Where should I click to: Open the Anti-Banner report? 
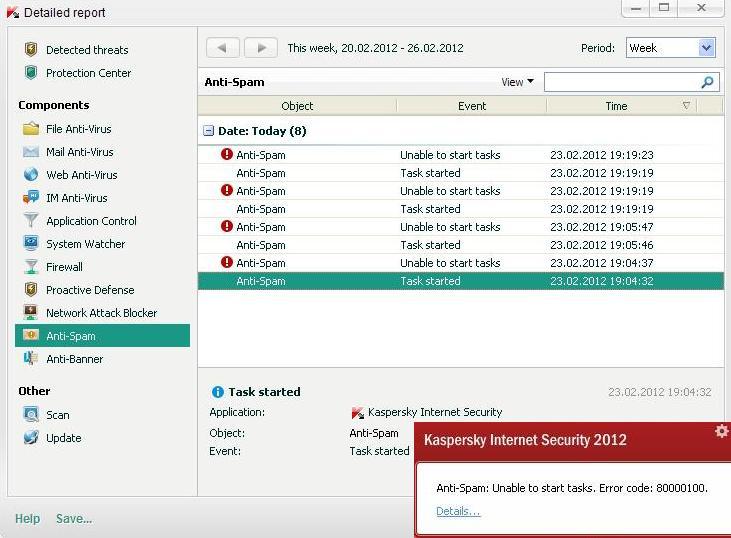pyautogui.click(x=75, y=359)
